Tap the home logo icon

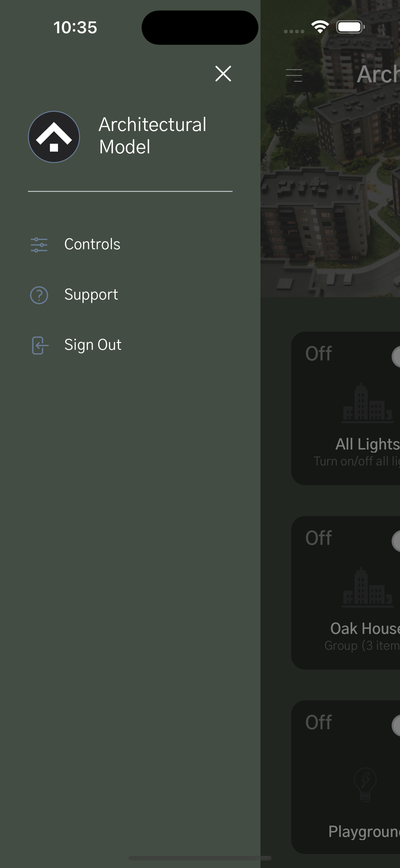click(x=54, y=137)
